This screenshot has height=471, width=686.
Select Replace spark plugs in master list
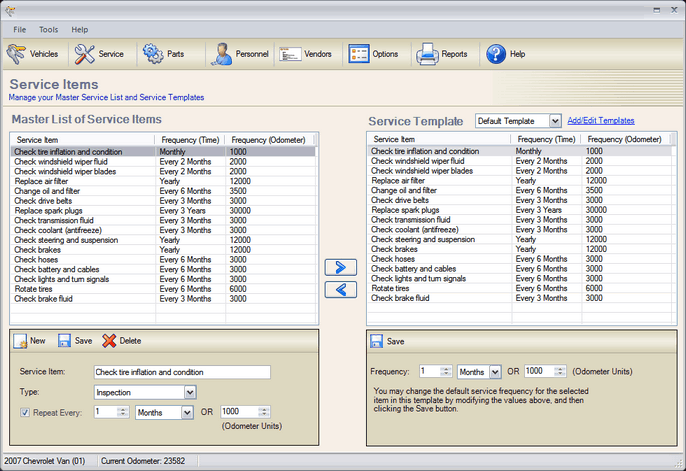pyautogui.click(x=162, y=211)
